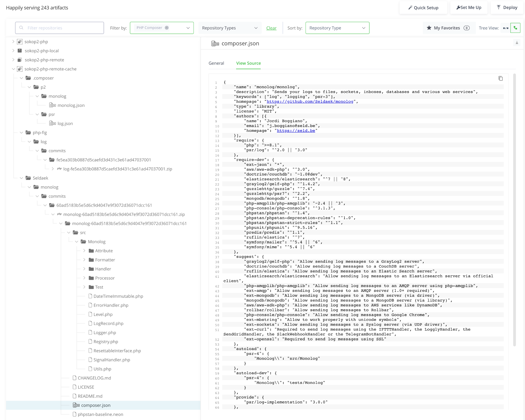Click the Quick Setup button
Viewport: 525px width, 420px height.
423,8
